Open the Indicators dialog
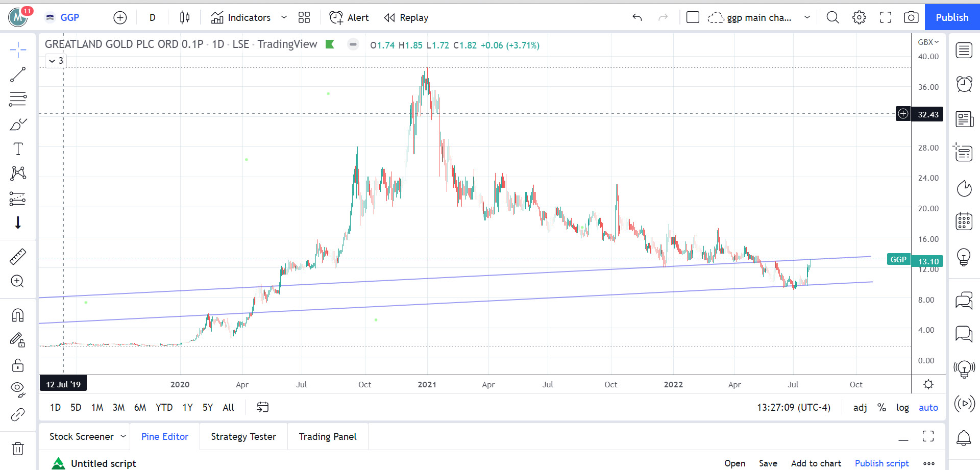The width and height of the screenshot is (980, 470). [x=241, y=17]
